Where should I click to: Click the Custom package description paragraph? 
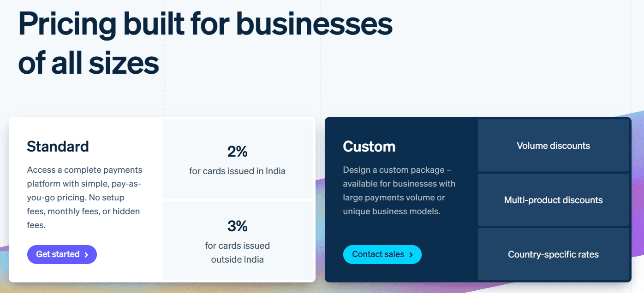tap(399, 190)
